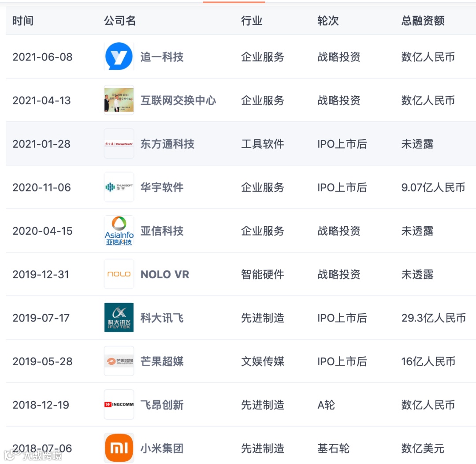Image resolution: width=476 pixels, height=464 pixels.
Task: Click the 智能硬件 industry cell
Action: pos(263,274)
